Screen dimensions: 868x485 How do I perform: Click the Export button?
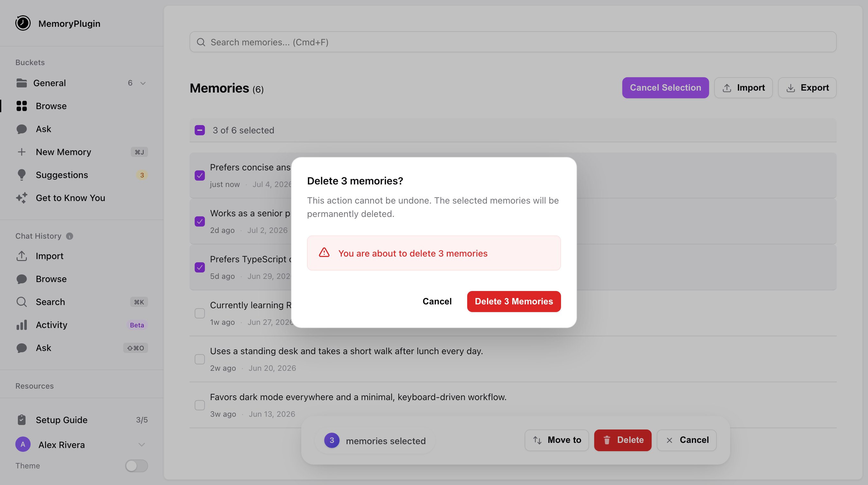tap(807, 87)
